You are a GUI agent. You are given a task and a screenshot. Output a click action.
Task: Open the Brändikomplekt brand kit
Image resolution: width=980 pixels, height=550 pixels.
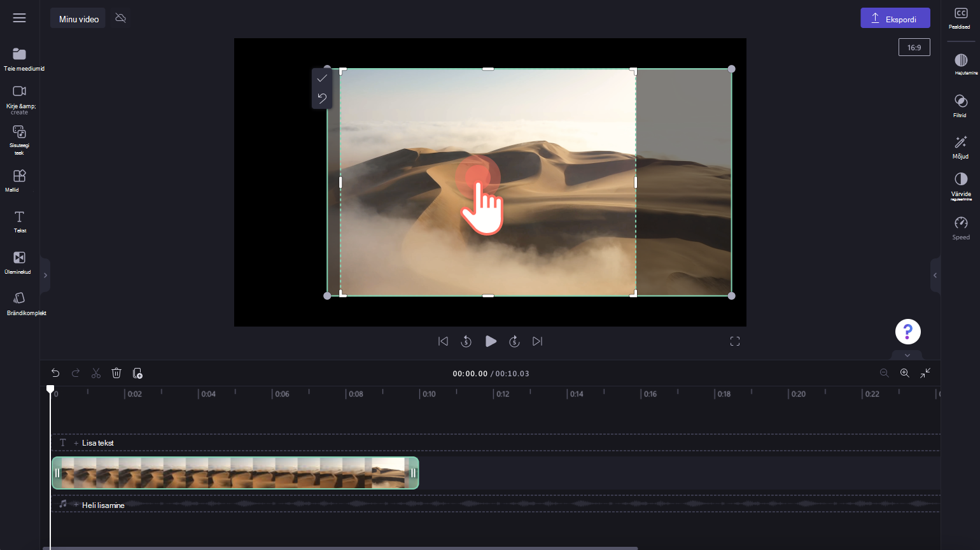[x=20, y=303]
